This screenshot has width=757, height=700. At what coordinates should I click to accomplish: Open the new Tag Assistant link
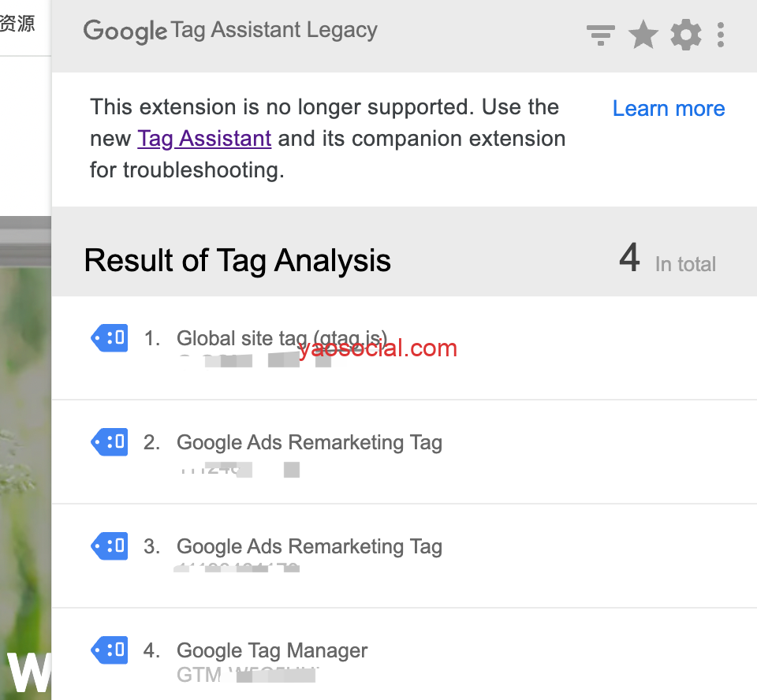pos(204,139)
